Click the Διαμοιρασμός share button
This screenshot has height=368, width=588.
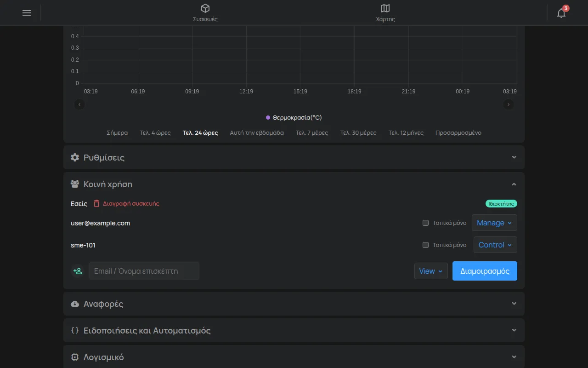485,271
